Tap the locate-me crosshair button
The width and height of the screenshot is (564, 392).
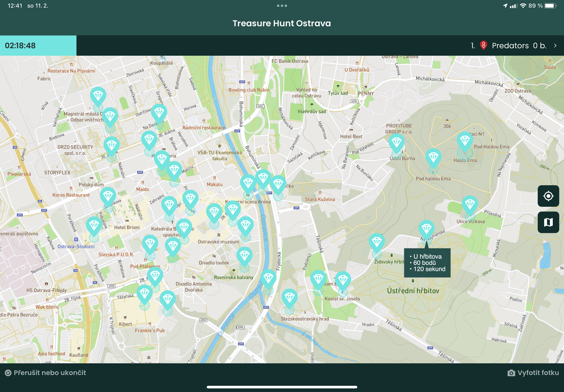[548, 196]
